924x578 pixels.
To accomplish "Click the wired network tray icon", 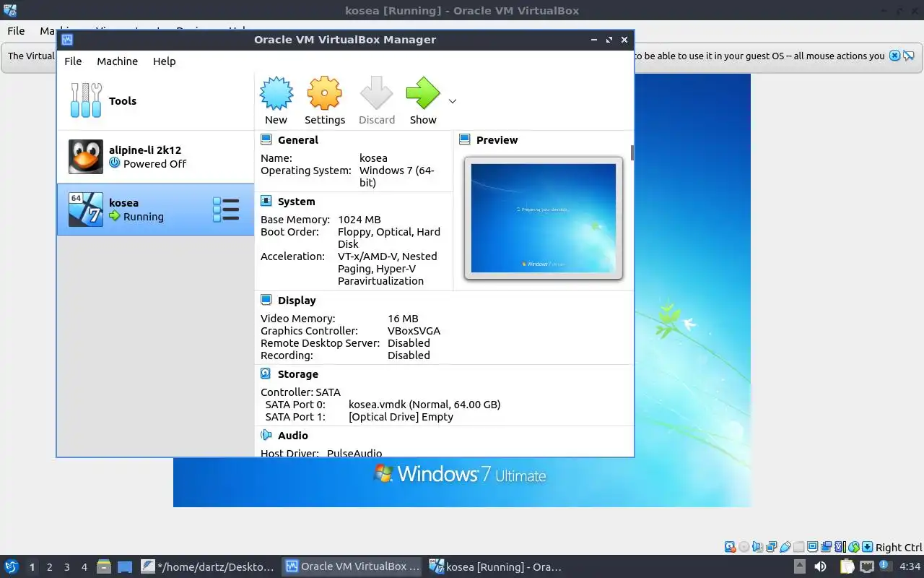I will [x=867, y=566].
